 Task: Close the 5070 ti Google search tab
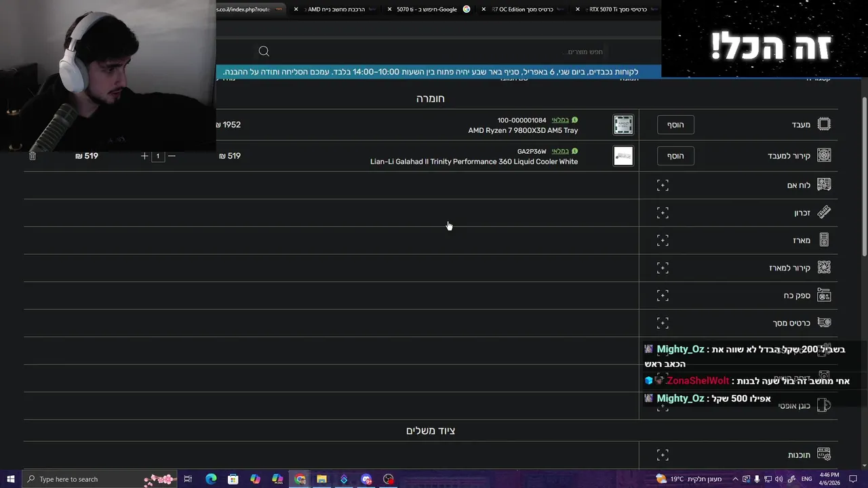[389, 9]
